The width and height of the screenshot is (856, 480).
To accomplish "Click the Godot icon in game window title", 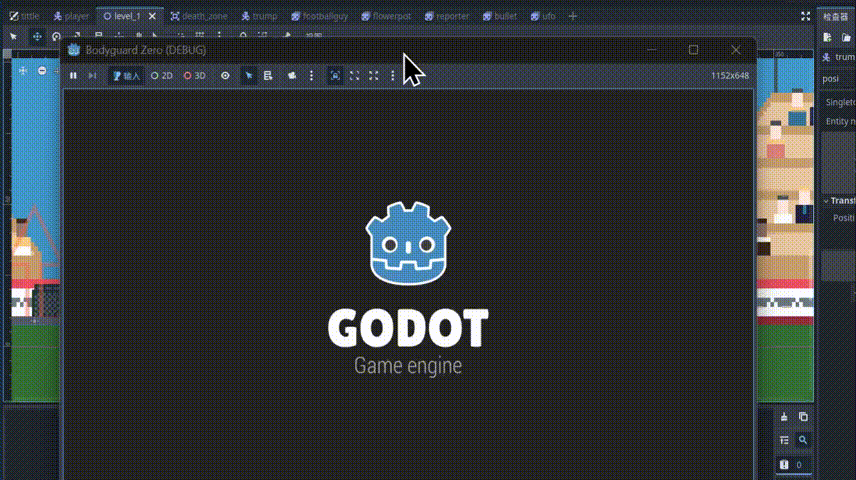I will pos(74,50).
